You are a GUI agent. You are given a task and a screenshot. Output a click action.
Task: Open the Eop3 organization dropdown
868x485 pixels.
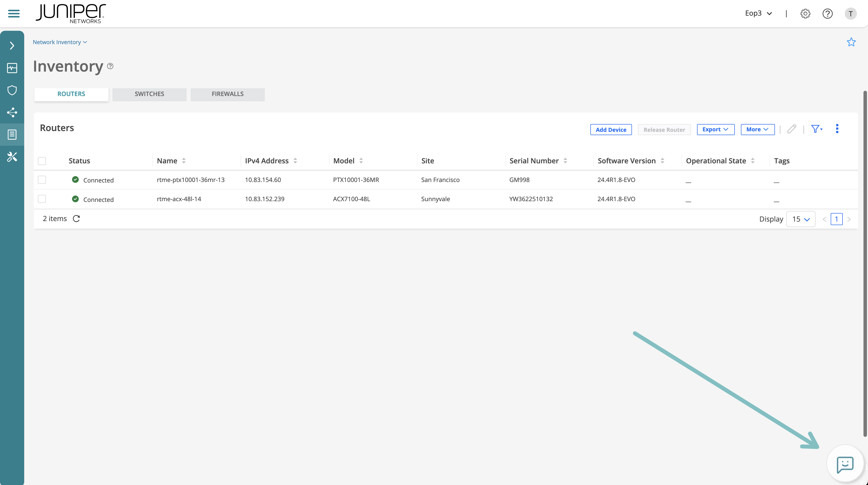758,13
